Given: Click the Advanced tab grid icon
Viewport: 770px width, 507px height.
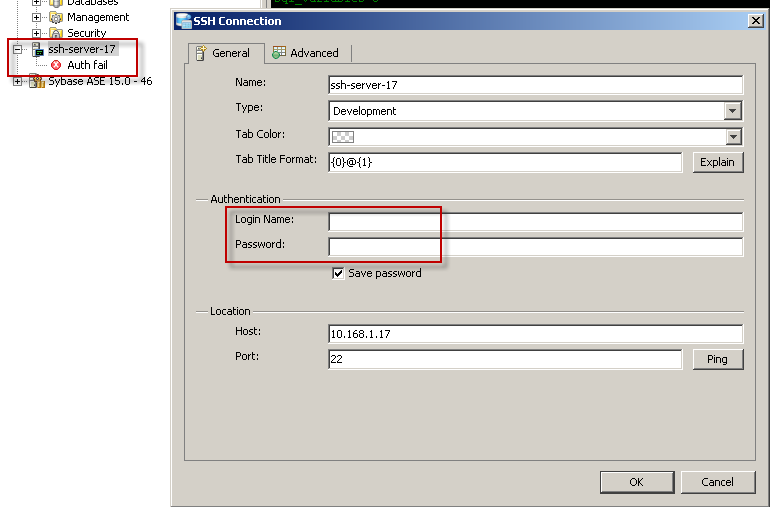Looking at the screenshot, I should tap(279, 53).
